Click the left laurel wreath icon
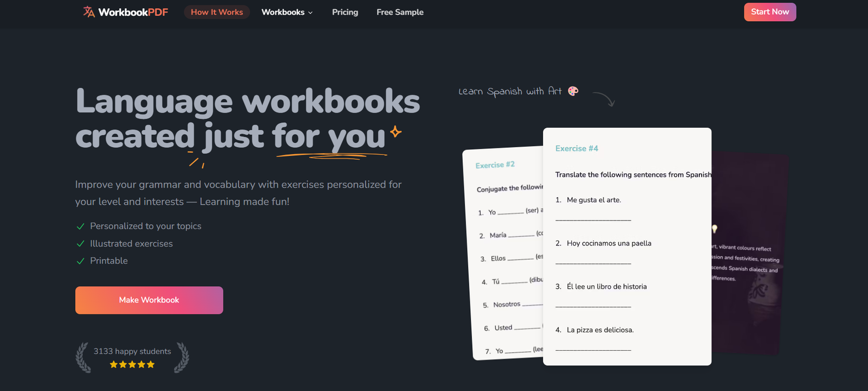 83,357
